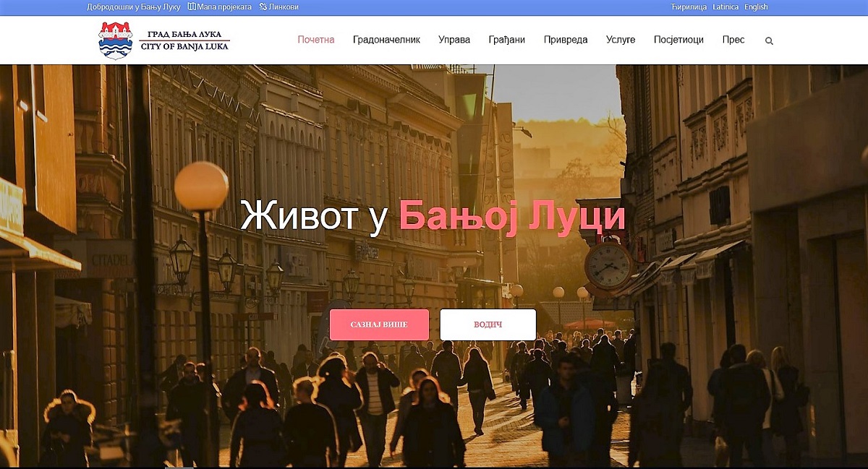868x469 pixels.
Task: Click the map icon beside Мапа пројеката
Action: [192, 7]
